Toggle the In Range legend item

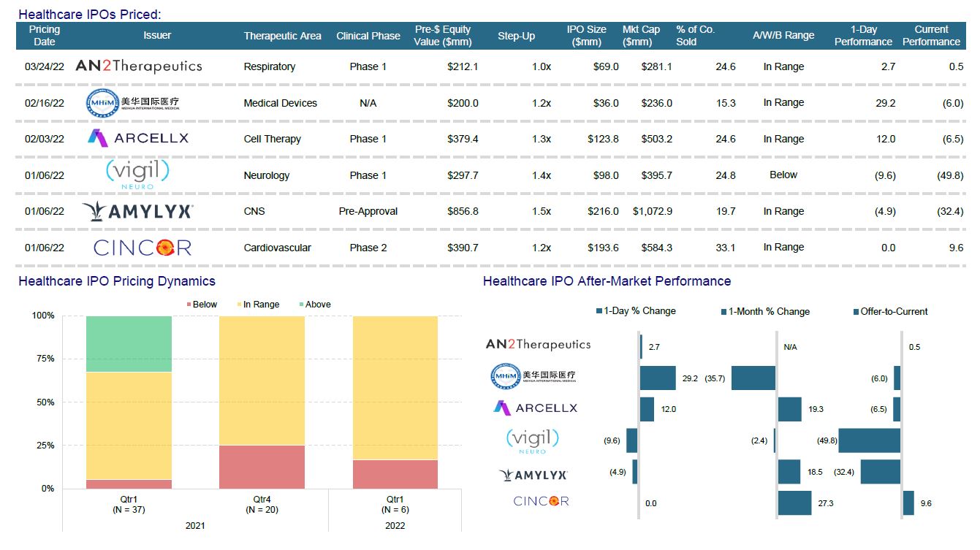click(257, 305)
